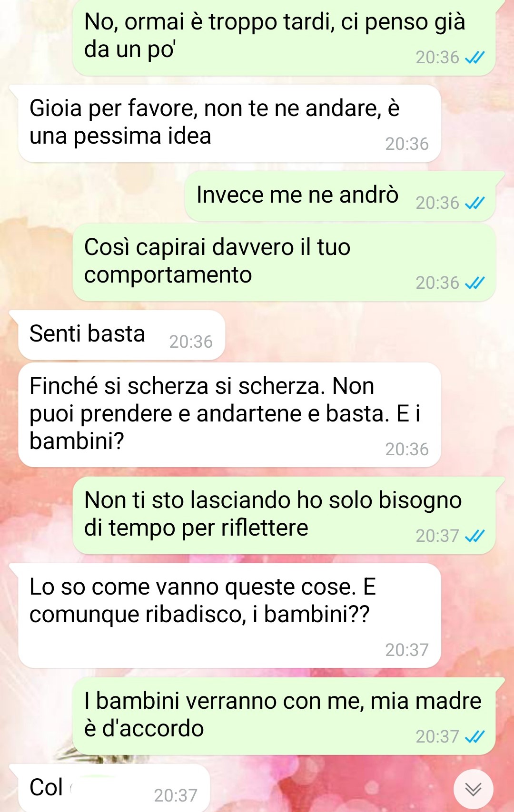Tap 20:37 timestamp beside the 'Col' message
The width and height of the screenshot is (514, 812).
click(176, 795)
